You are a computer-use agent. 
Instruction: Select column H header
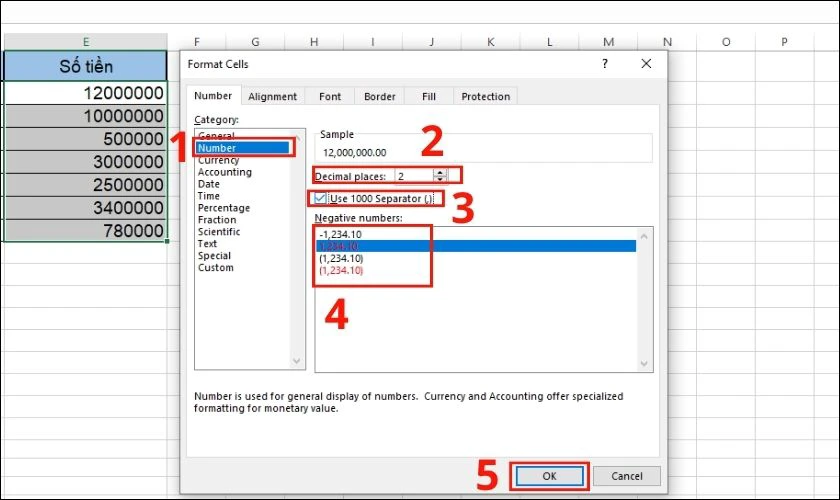click(x=314, y=42)
